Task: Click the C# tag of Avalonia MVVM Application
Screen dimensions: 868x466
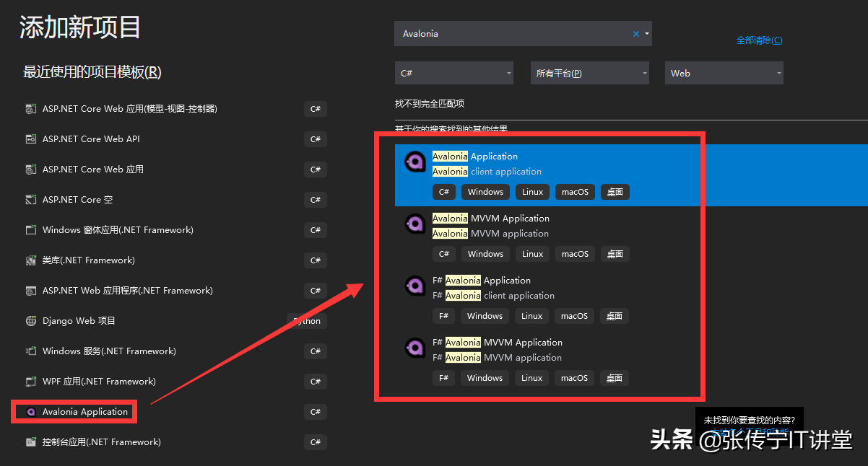Action: [444, 254]
